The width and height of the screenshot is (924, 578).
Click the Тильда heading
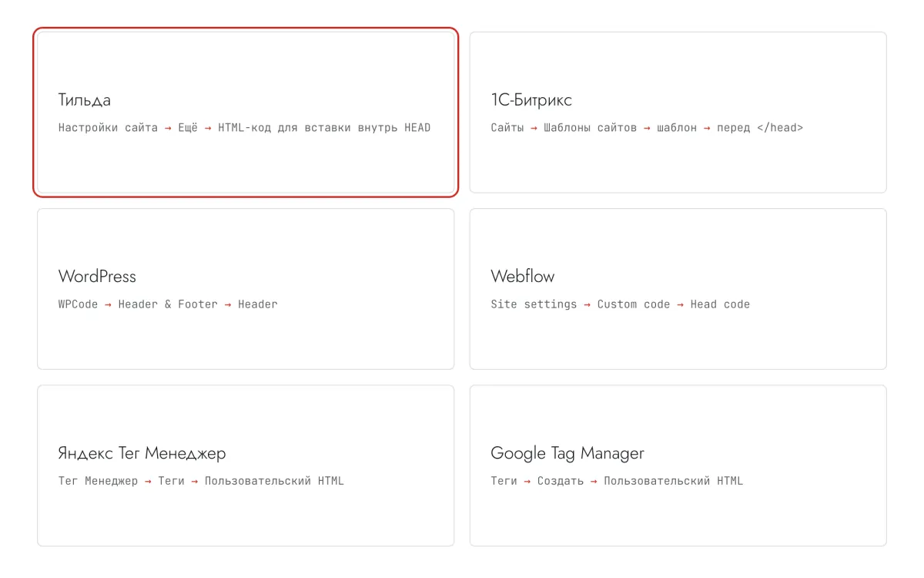click(x=85, y=100)
